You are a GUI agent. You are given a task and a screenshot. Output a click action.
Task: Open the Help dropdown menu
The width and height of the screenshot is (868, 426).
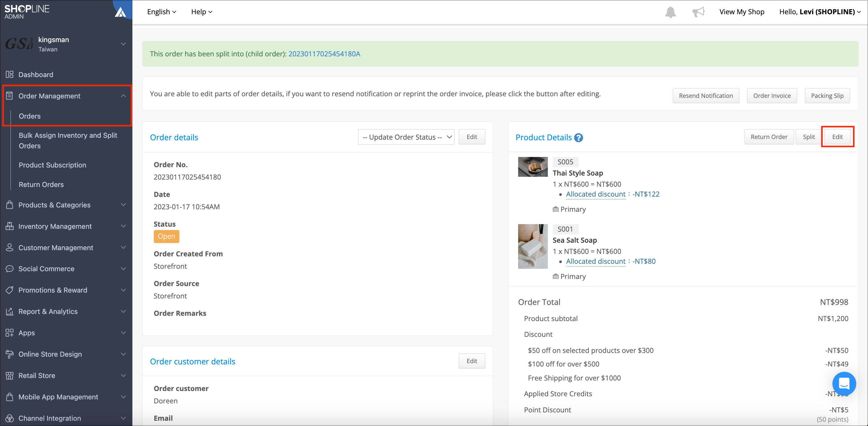(201, 12)
